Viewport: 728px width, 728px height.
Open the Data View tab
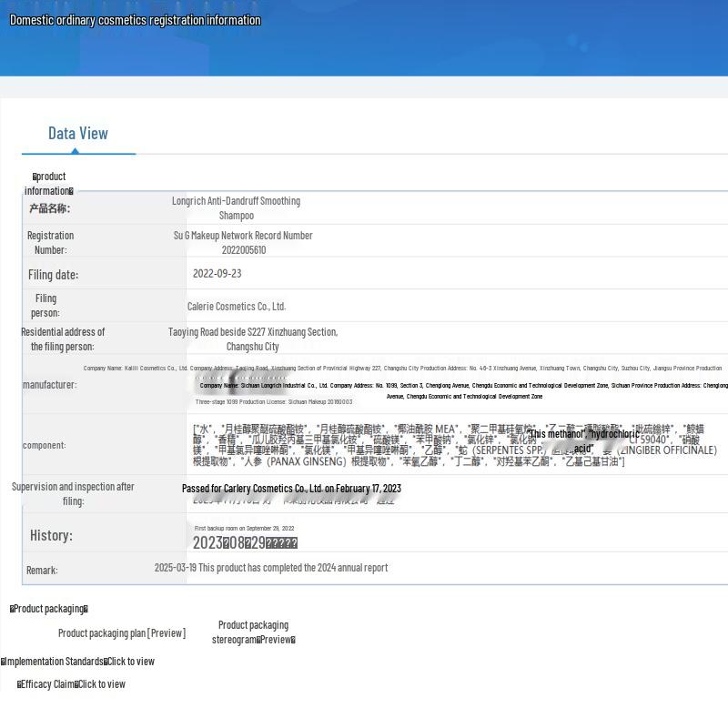[x=78, y=134]
